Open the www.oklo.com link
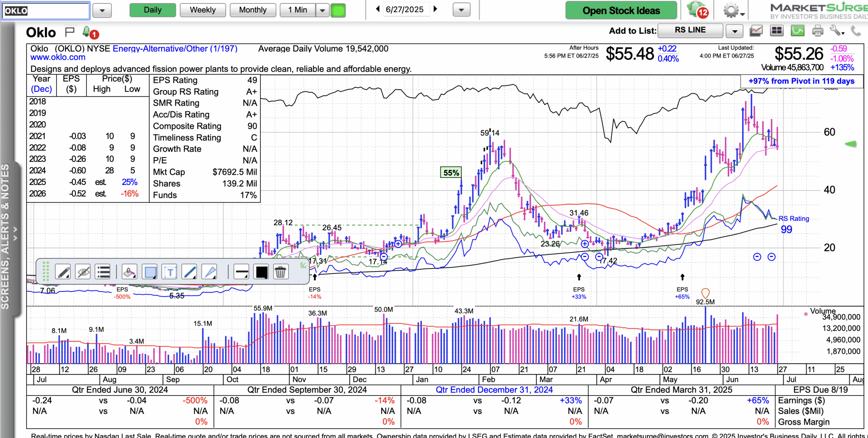This screenshot has height=438, width=868. pyautogui.click(x=58, y=57)
